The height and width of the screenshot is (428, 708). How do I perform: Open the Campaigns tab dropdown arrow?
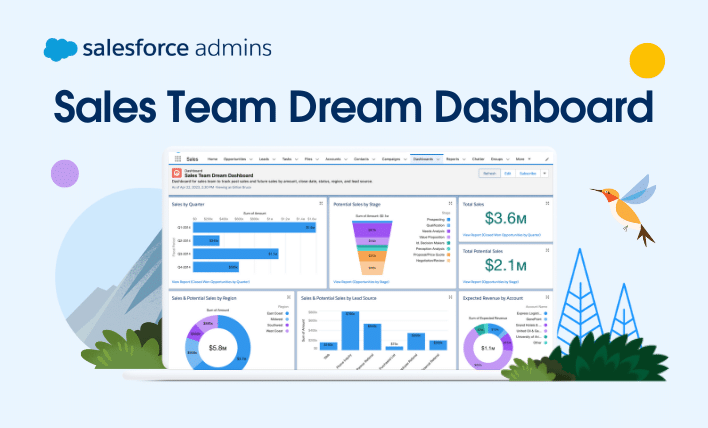[405, 159]
